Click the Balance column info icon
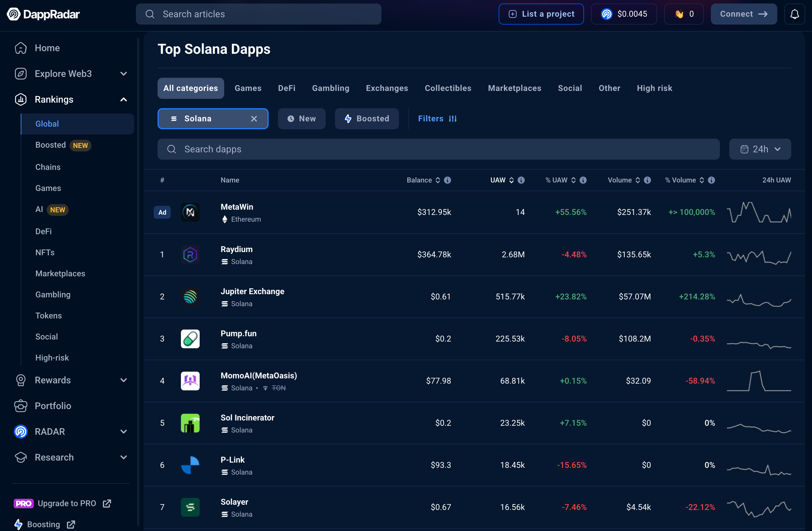 448,180
